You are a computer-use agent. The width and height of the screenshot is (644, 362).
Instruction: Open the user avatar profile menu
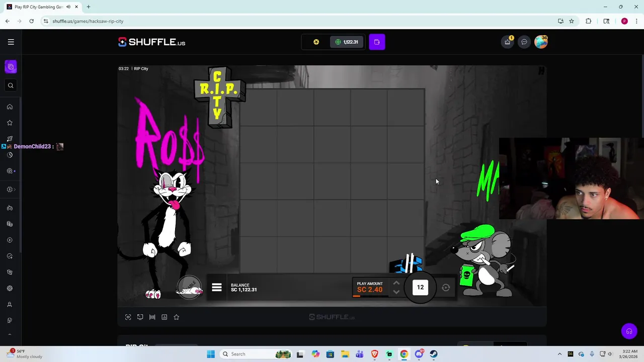click(x=541, y=42)
